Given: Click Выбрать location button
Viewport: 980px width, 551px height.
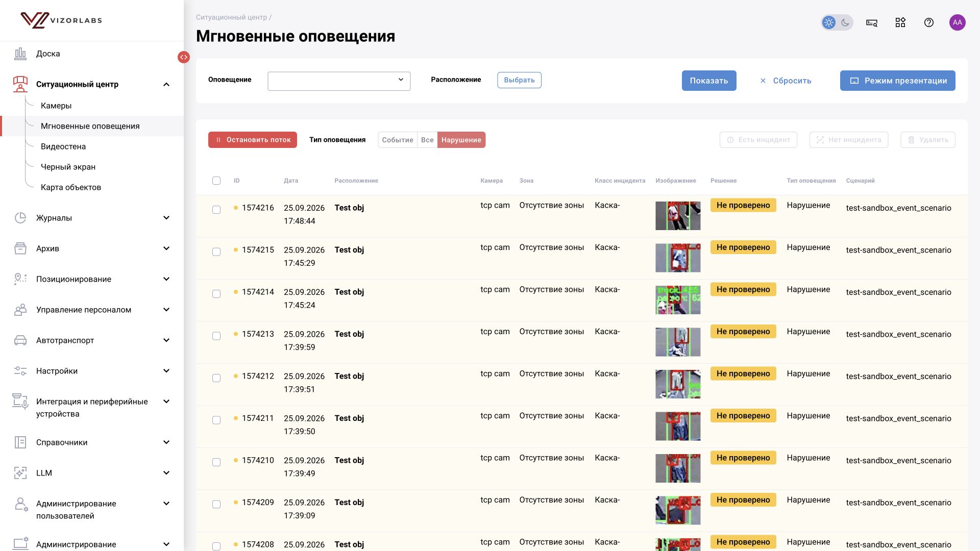Looking at the screenshot, I should pyautogui.click(x=519, y=80).
